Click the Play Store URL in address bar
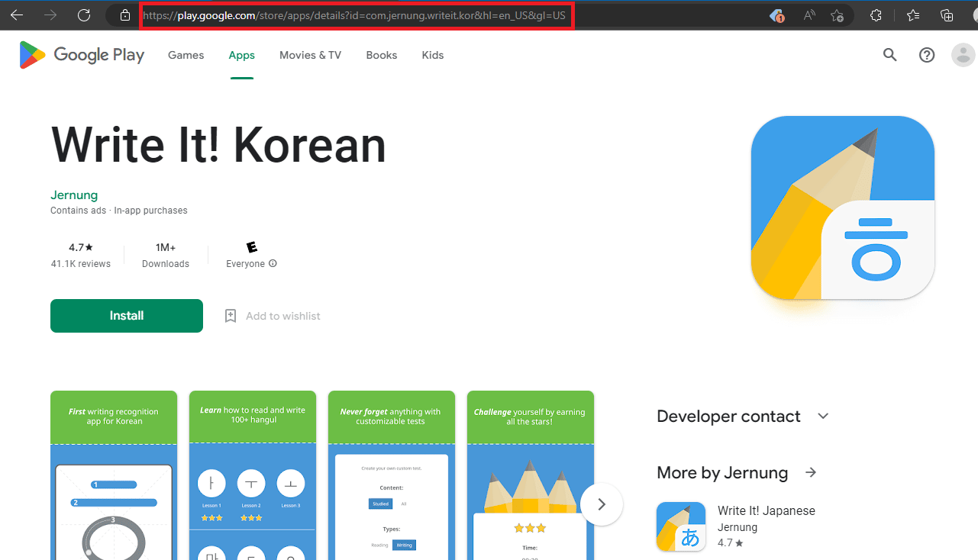The width and height of the screenshot is (978, 560). (355, 15)
